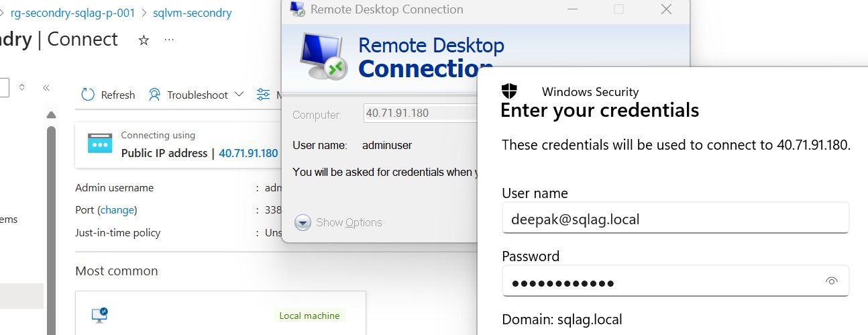The width and height of the screenshot is (868, 335).
Task: Click the filter settings icon next to Troubleshoot
Action: click(264, 95)
